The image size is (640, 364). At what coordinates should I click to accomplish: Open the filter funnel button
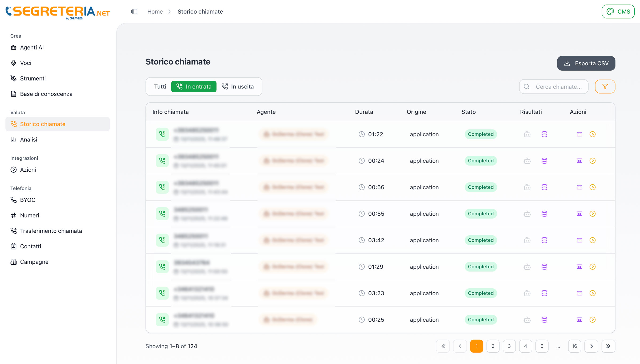point(605,87)
